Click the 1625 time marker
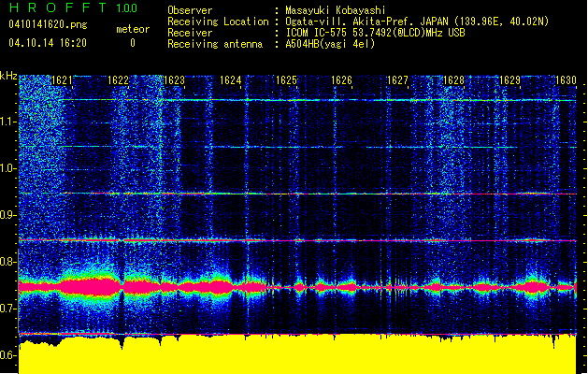This screenshot has height=374, width=588. coord(286,80)
